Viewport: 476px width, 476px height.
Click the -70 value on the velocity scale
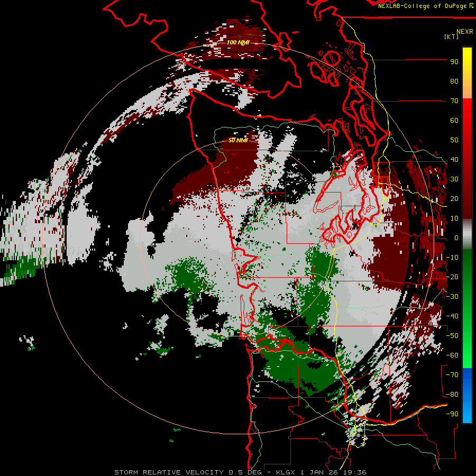click(452, 375)
